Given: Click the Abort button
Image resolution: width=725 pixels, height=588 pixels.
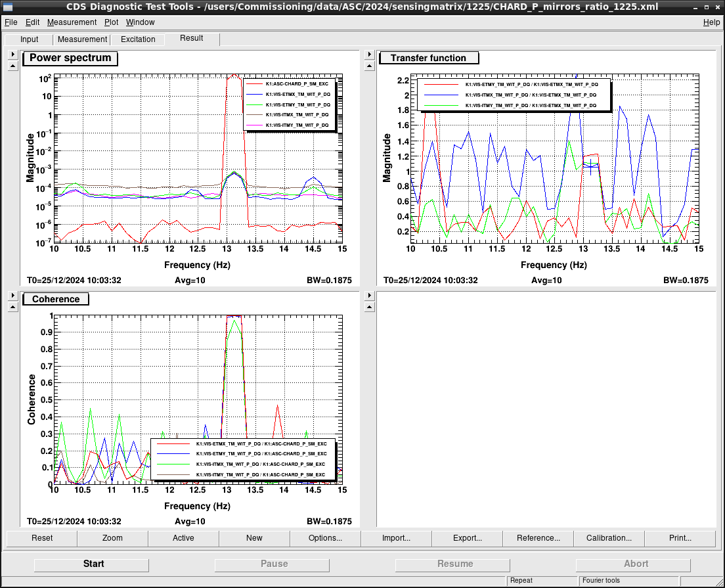Looking at the screenshot, I should click(634, 564).
